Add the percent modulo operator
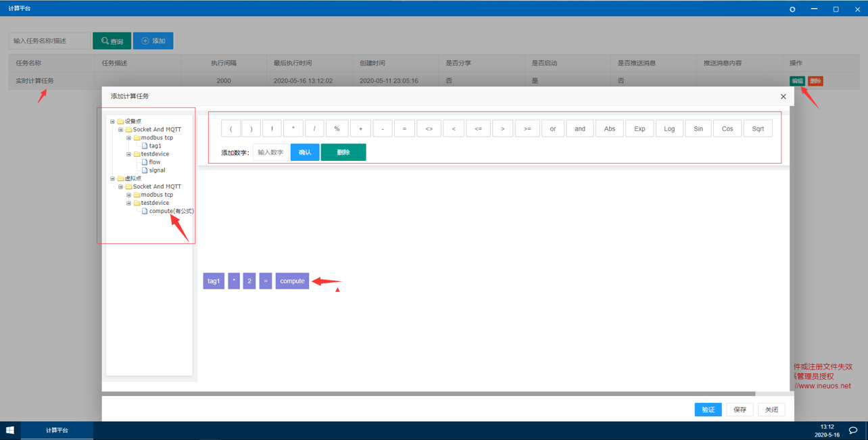The image size is (868, 440). 337,128
